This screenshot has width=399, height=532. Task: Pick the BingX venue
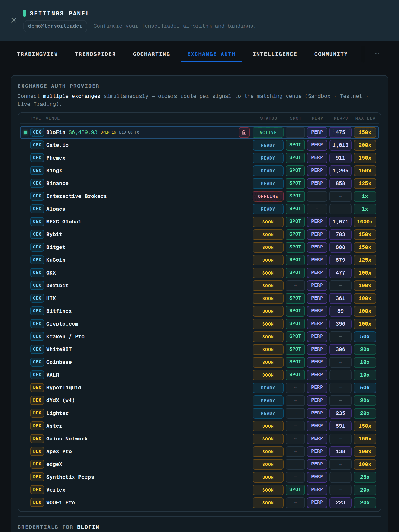point(199,171)
